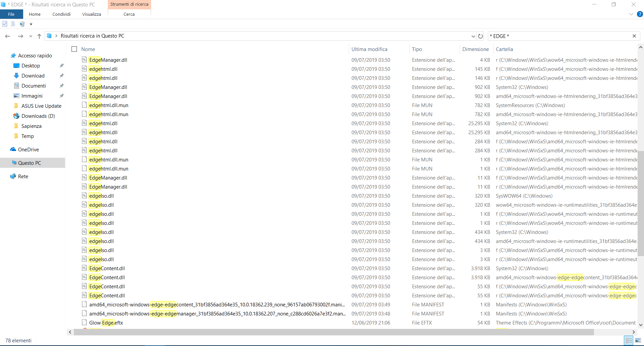Open the recent locations dropdown
The image size is (644, 346).
click(31, 36)
